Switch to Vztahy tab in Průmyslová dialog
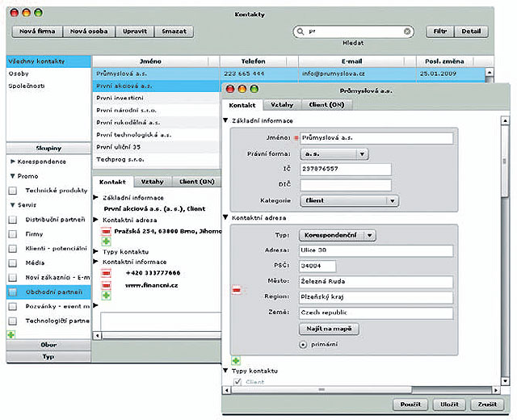This screenshot has width=517, height=420. click(282, 105)
